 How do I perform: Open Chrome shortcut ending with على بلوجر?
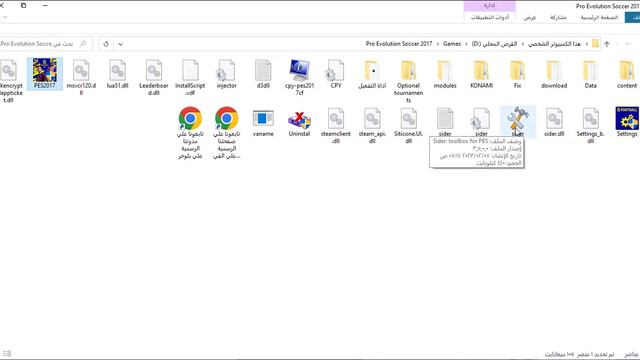[x=190, y=133]
